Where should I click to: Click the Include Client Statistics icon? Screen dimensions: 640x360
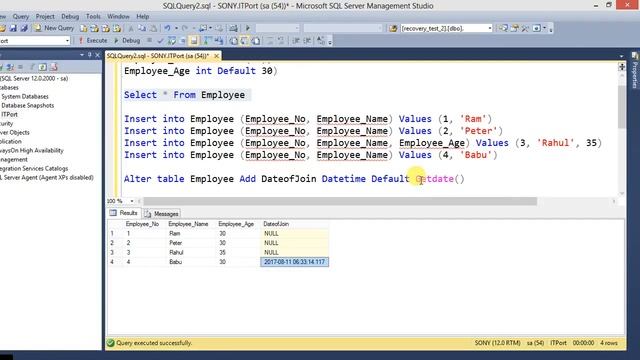pyautogui.click(x=219, y=40)
